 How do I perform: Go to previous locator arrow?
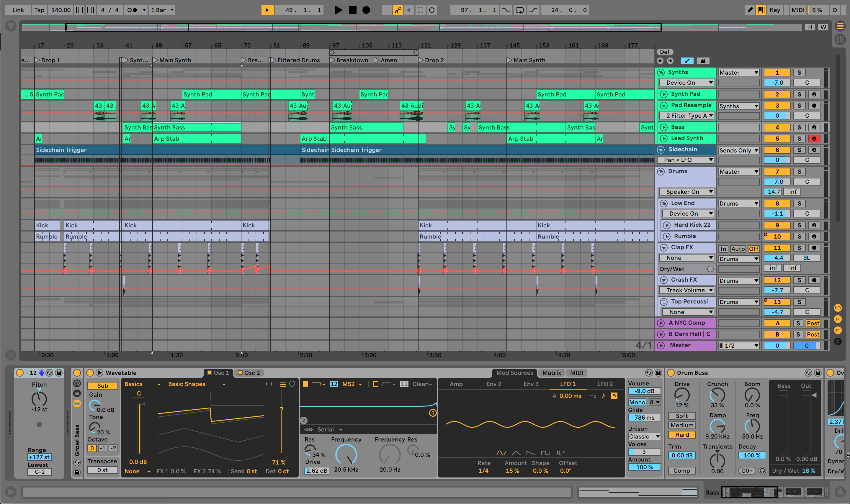pos(660,61)
